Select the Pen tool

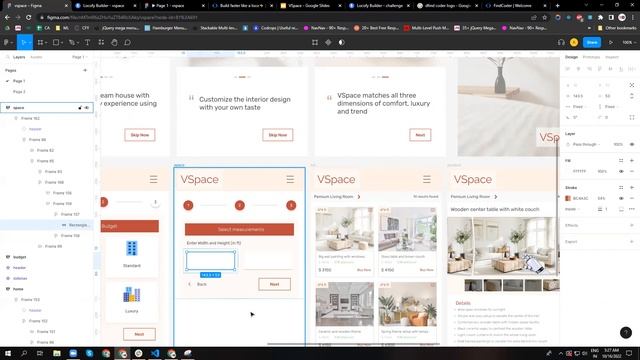coord(72,42)
